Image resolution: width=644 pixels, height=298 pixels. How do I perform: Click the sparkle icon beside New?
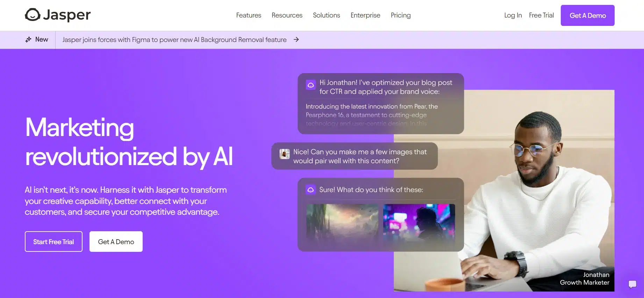click(x=28, y=40)
